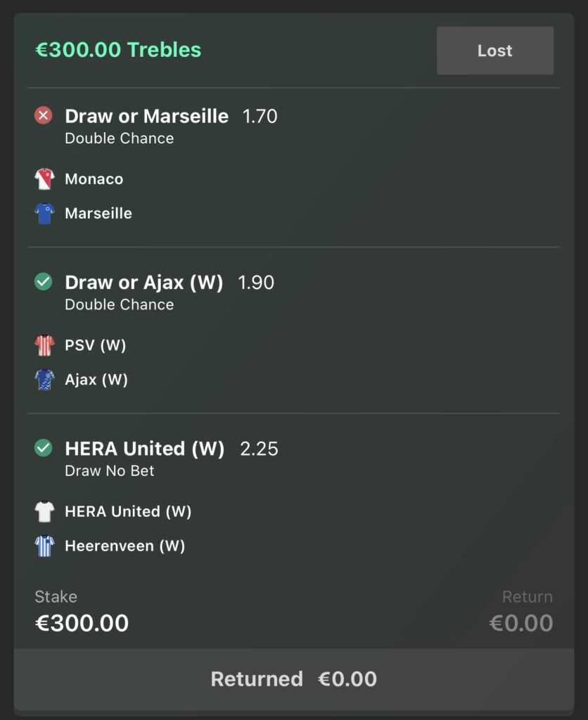Click the Lost status button
The height and width of the screenshot is (720, 588).
(494, 50)
